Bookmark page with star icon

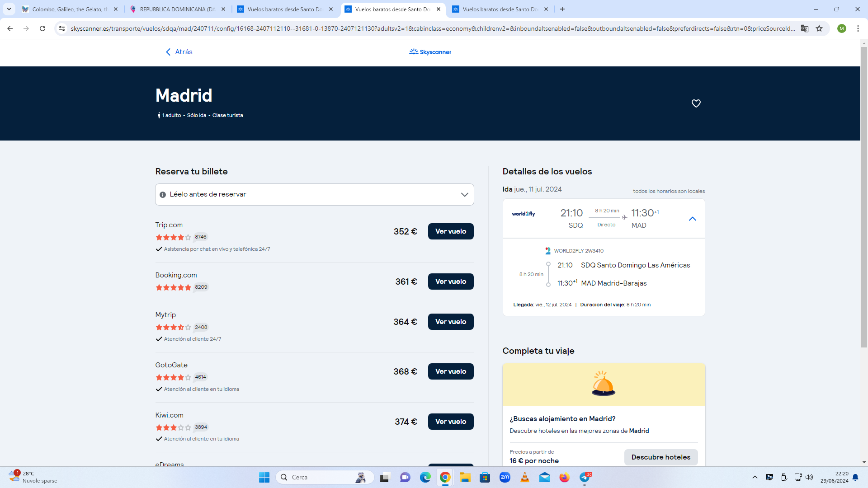819,28
